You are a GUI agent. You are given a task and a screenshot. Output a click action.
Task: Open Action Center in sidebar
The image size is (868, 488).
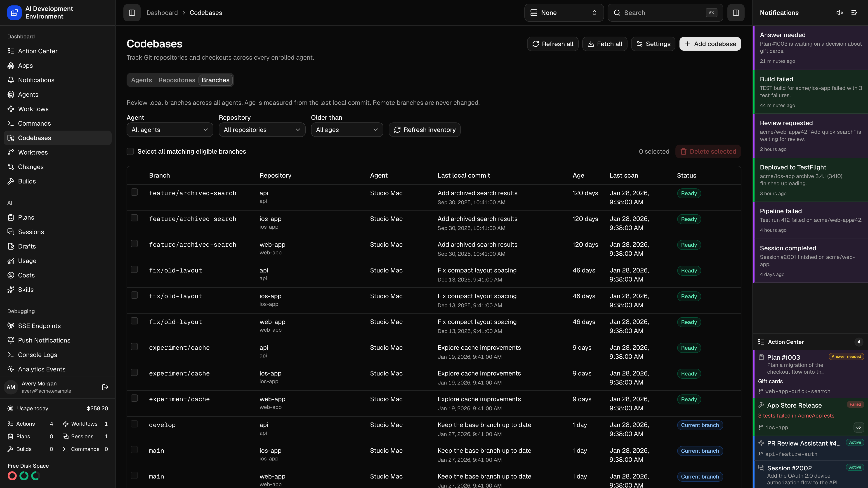tap(58, 51)
